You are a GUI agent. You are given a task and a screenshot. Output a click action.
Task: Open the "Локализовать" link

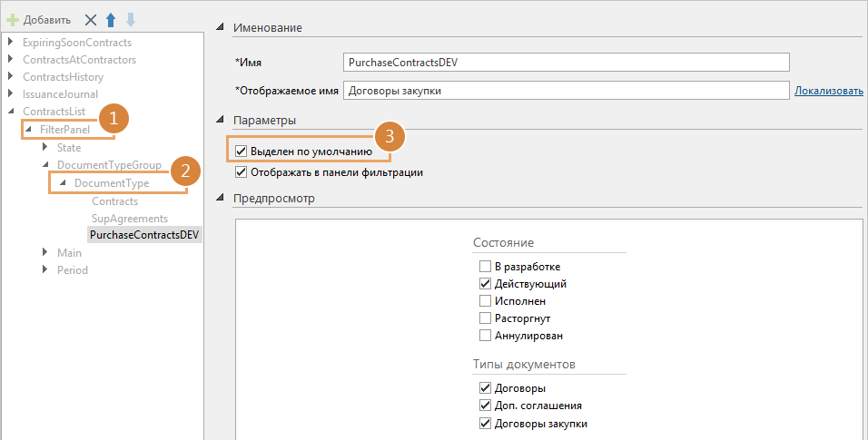click(x=828, y=91)
